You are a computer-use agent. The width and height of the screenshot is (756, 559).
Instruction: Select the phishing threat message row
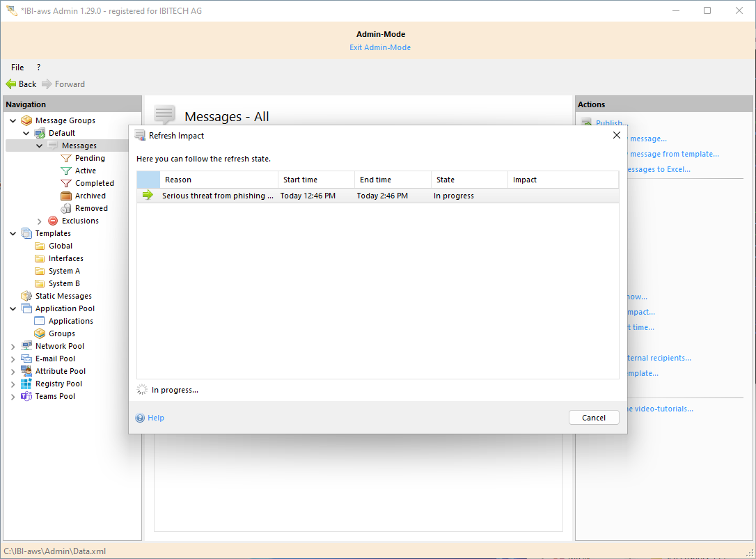(x=218, y=196)
